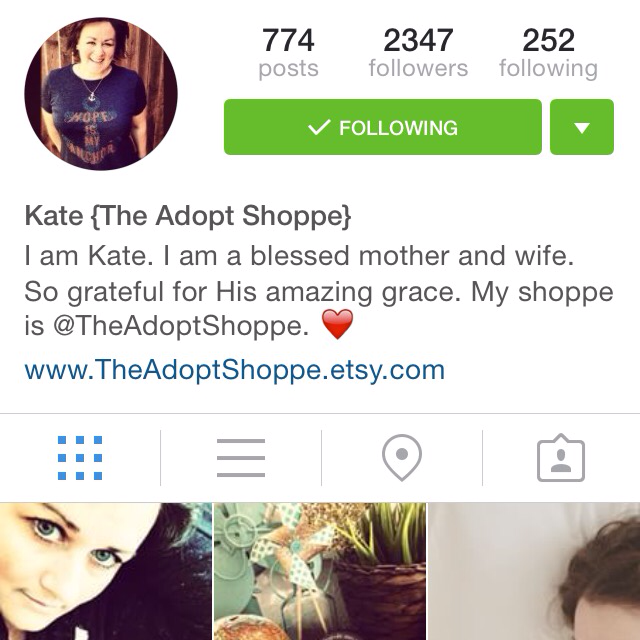Viewport: 640px width, 640px height.
Task: Tap the red heart emoji in bio
Action: point(337,324)
